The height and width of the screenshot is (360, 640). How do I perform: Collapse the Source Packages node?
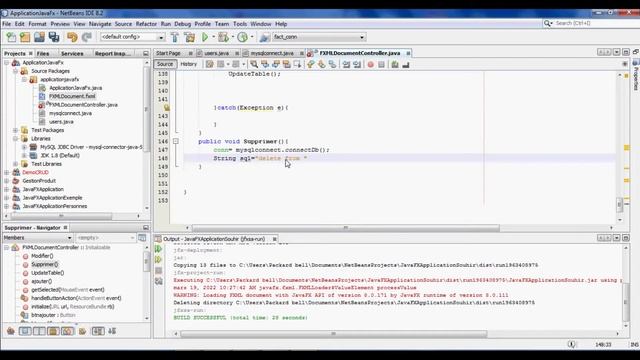click(16, 71)
